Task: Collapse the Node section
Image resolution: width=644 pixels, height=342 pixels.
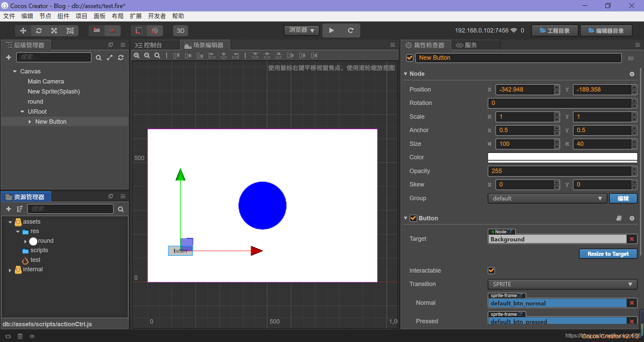Action: (406, 74)
